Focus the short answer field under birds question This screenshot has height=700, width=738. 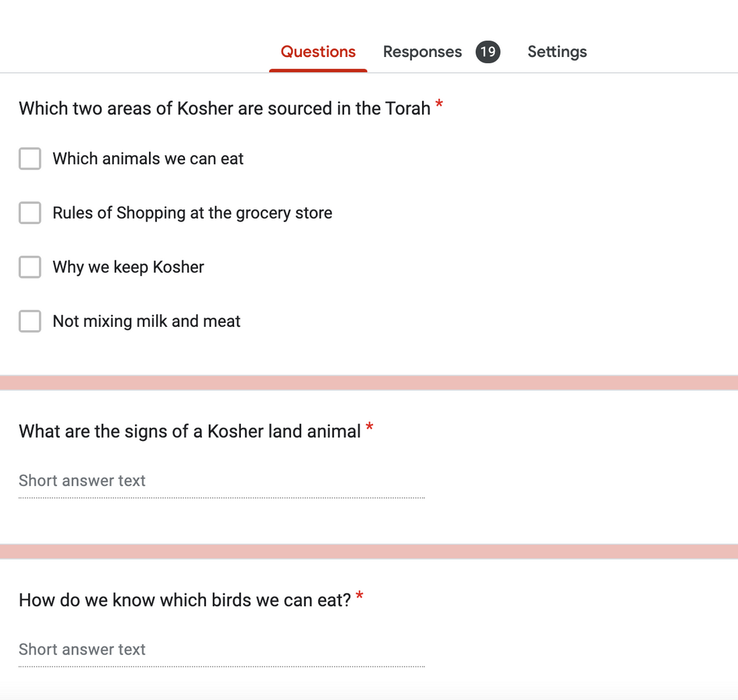[221, 650]
